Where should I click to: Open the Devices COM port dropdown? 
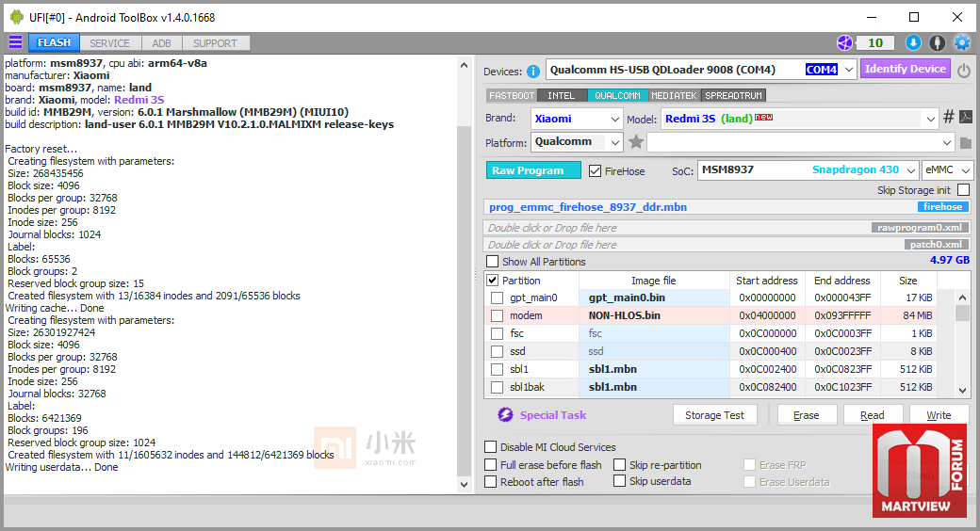(x=849, y=70)
